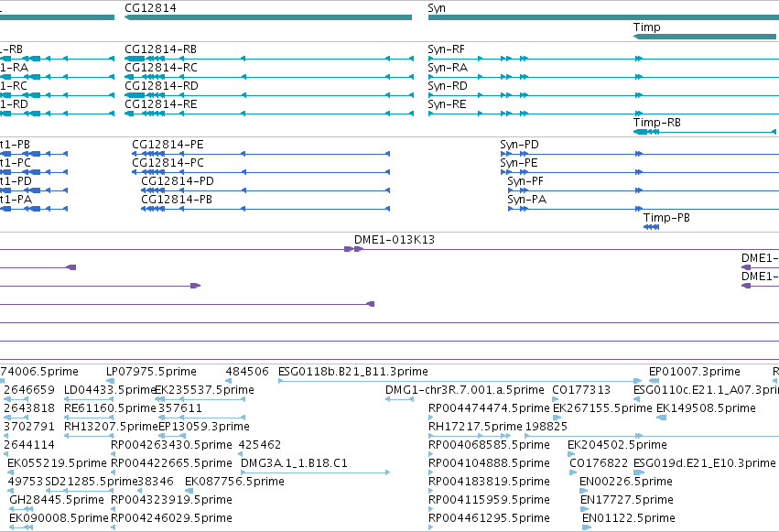This screenshot has height=532, width=779.
Task: Click the Syn-PA protein label
Action: click(526, 200)
